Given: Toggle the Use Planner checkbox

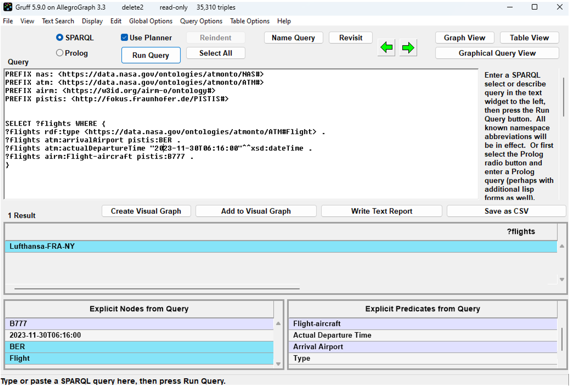Looking at the screenshot, I should tap(124, 37).
